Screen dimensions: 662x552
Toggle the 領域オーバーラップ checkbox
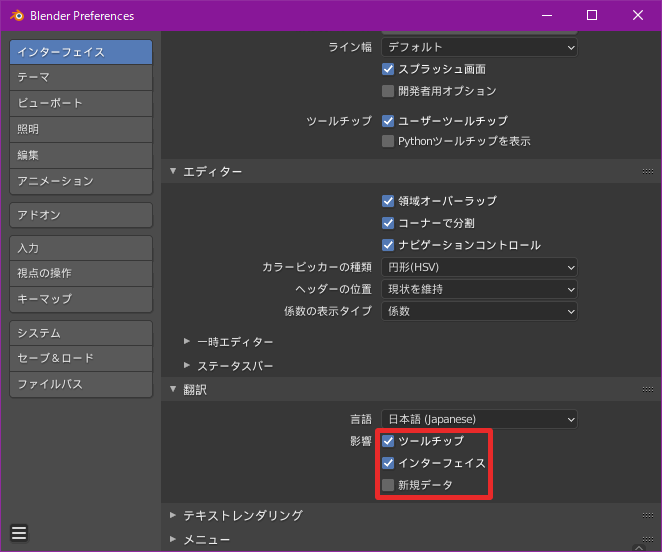tap(388, 201)
